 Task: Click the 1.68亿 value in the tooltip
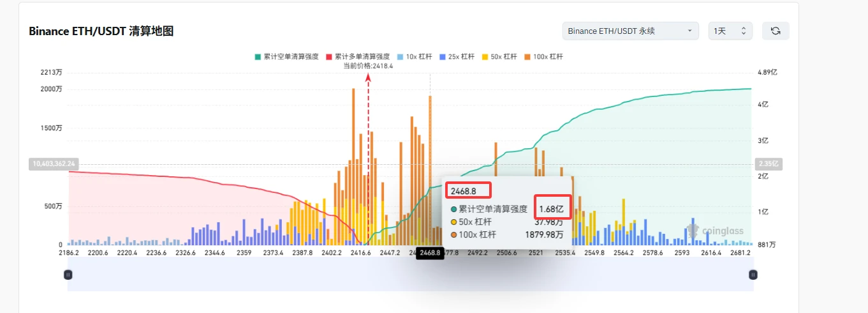551,209
